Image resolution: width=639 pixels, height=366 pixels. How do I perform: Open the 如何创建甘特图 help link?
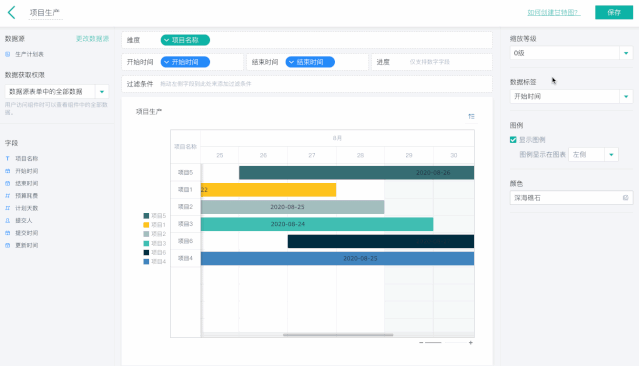(x=553, y=12)
